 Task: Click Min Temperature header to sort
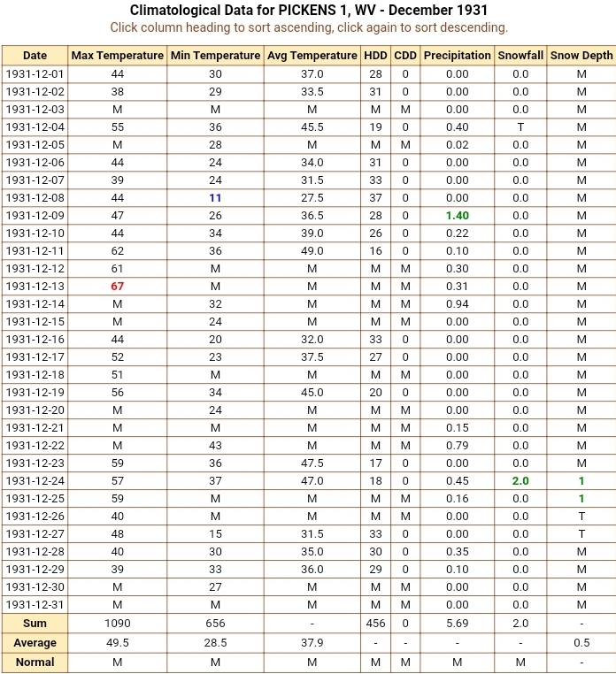tap(216, 56)
